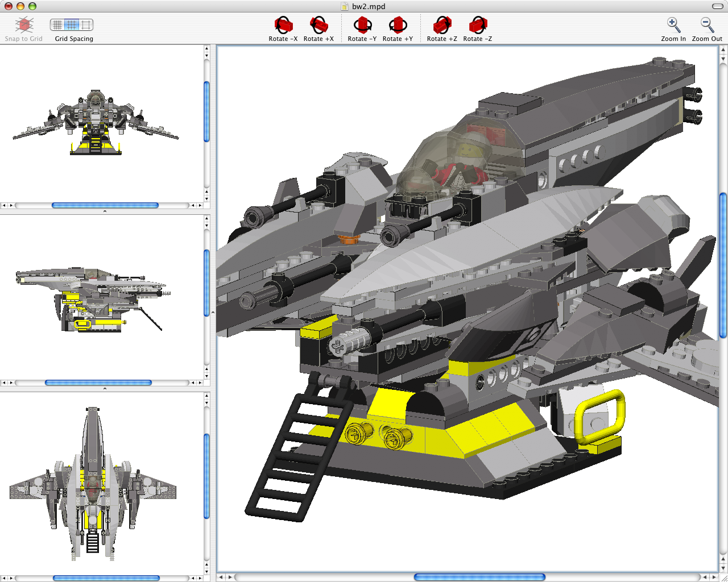This screenshot has height=582, width=728.
Task: Zoom In on the main model view
Action: (x=673, y=26)
